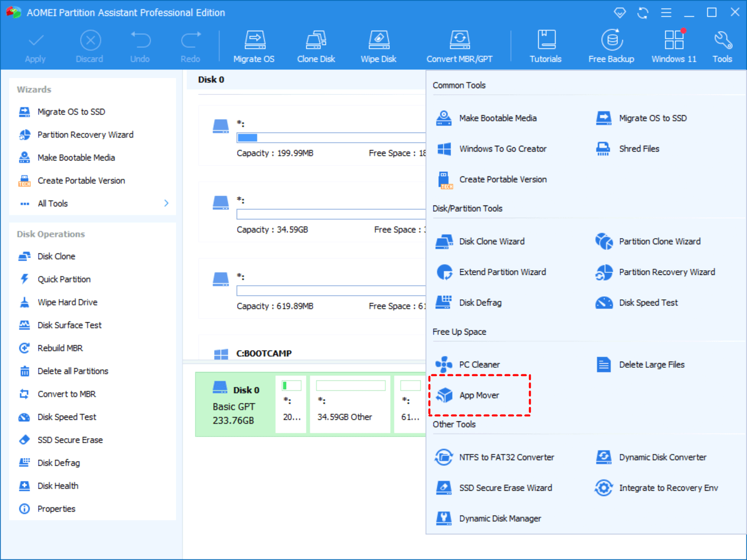
Task: Open Disk Surface Test from the sidebar
Action: point(69,325)
